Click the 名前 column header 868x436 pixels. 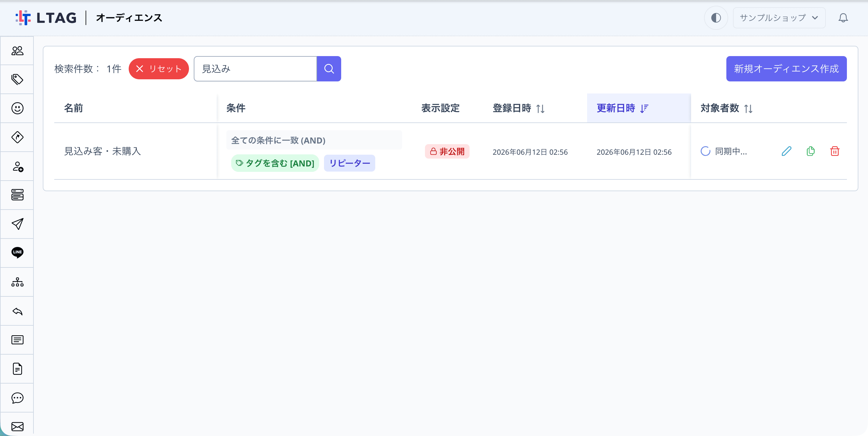pos(74,108)
